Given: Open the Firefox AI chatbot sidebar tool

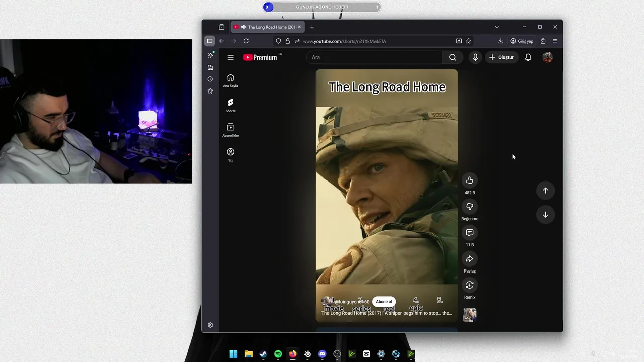Looking at the screenshot, I should (x=210, y=55).
